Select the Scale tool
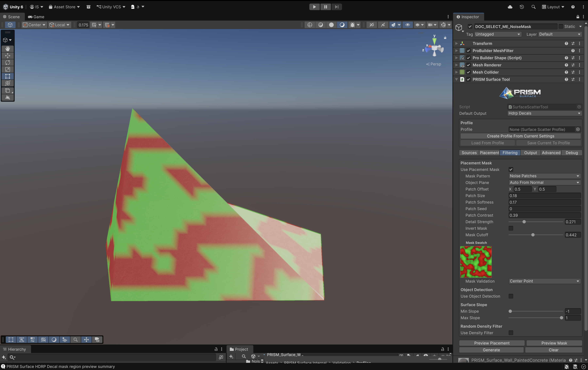588x370 pixels. (x=8, y=69)
